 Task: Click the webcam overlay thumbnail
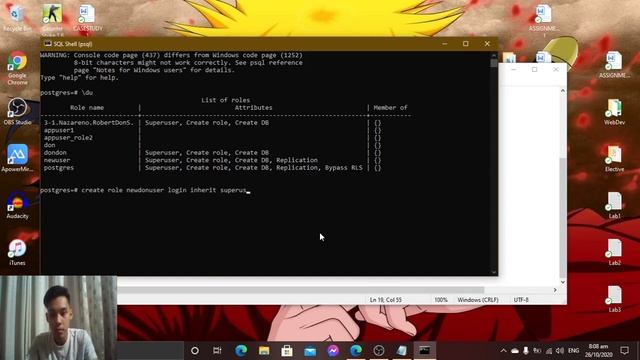58,318
